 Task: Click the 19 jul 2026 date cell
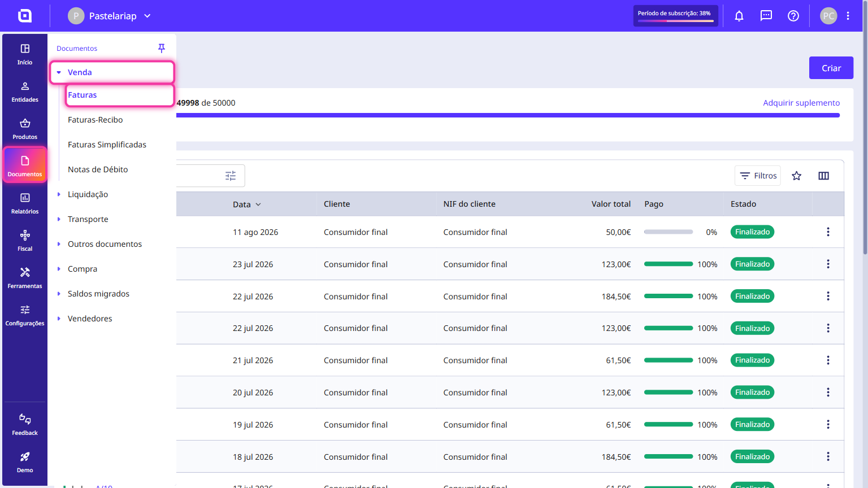(253, 425)
